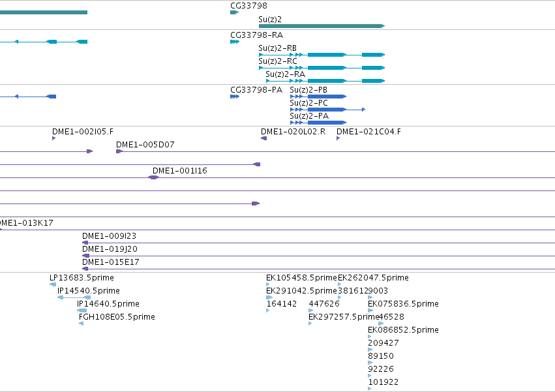Select the Su(z)2-PC protein label

[308, 103]
